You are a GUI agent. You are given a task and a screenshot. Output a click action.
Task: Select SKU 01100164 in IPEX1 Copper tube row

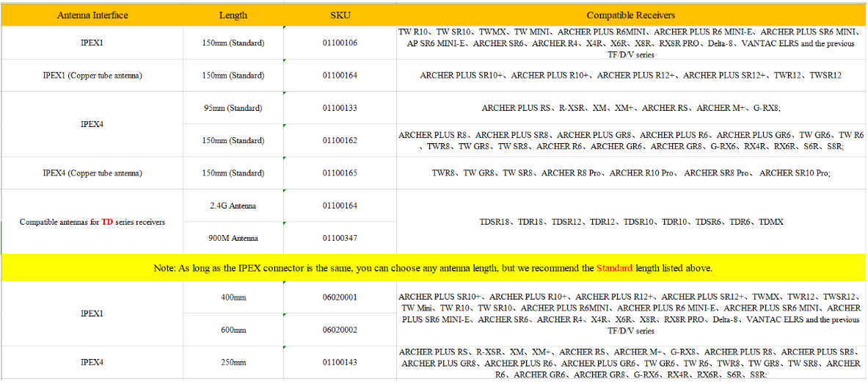pos(339,75)
